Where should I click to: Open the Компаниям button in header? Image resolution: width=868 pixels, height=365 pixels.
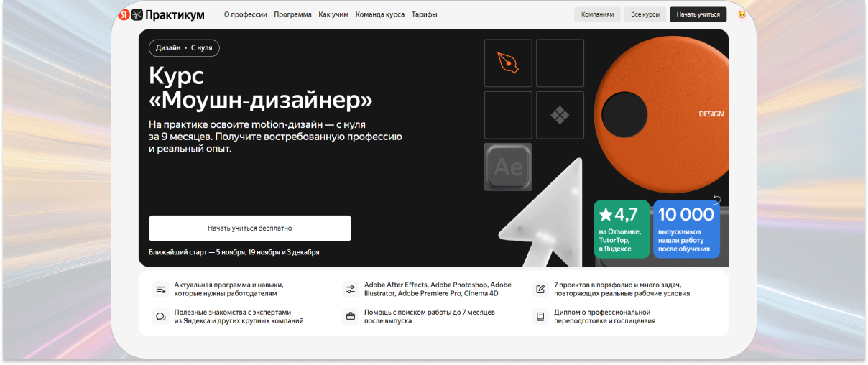[x=597, y=14]
